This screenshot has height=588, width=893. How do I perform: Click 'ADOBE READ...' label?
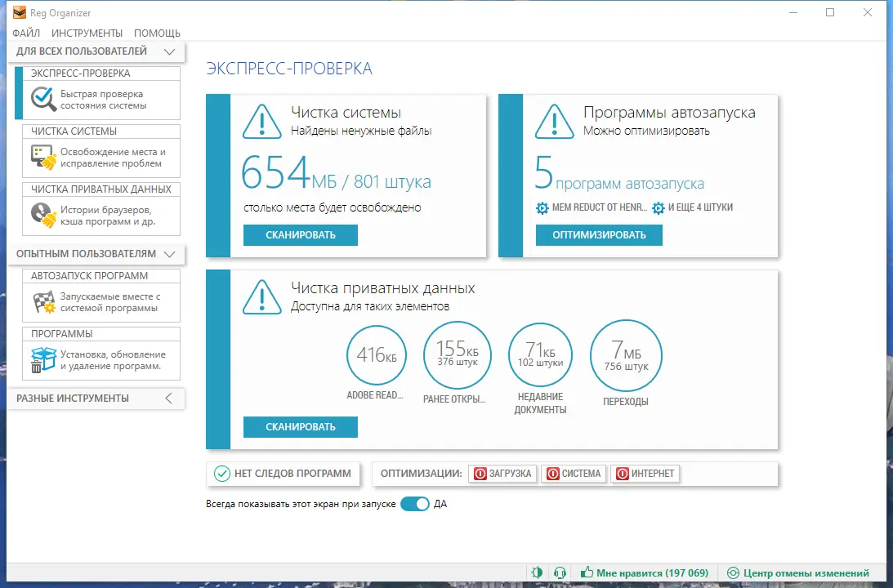375,395
